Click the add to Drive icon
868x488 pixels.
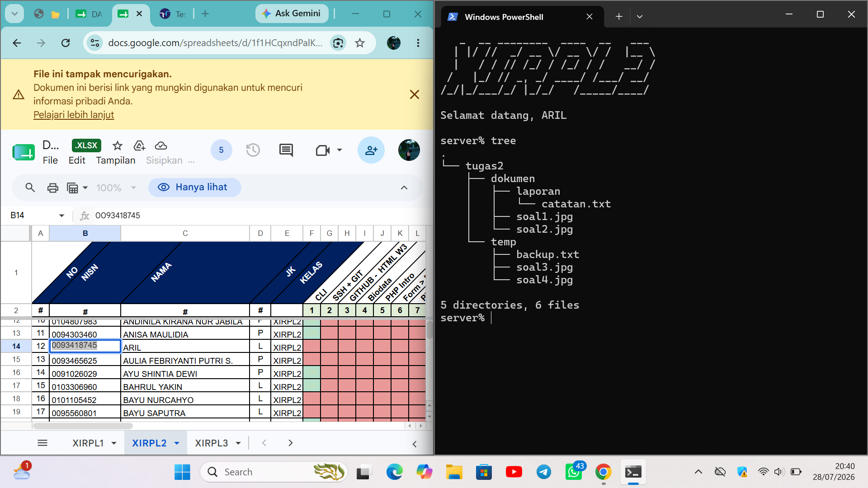(139, 145)
